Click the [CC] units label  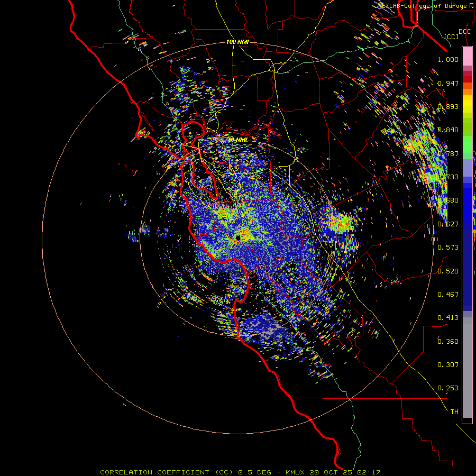[452, 36]
